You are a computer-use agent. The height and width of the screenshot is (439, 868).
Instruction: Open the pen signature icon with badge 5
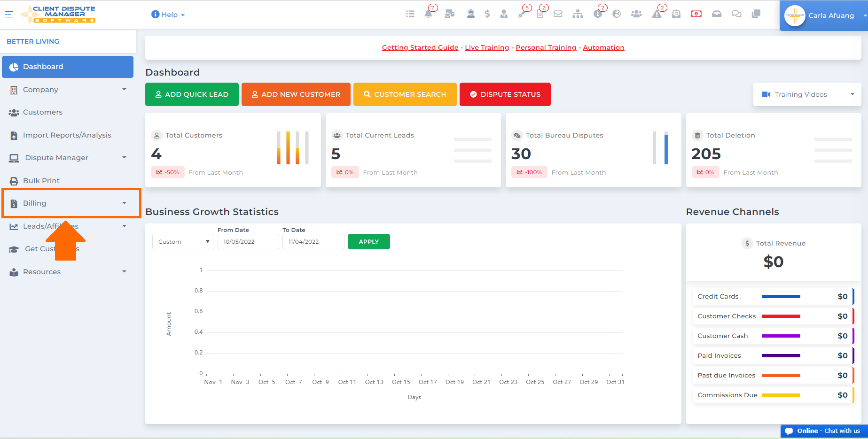[x=522, y=14]
